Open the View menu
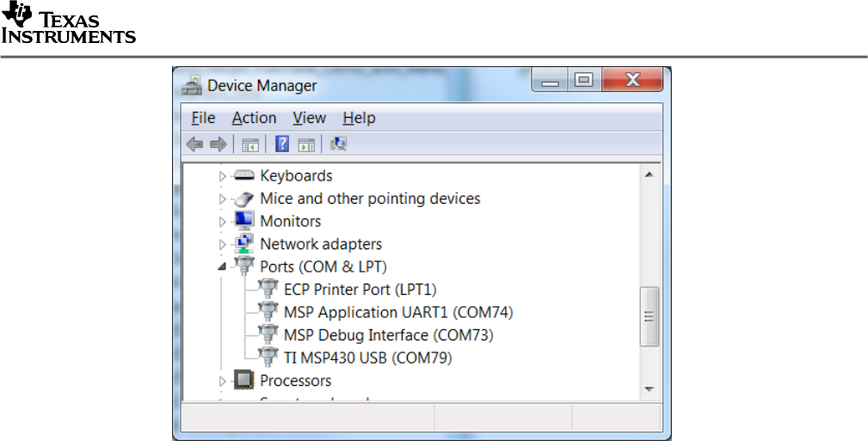868x441 pixels. pyautogui.click(x=309, y=118)
